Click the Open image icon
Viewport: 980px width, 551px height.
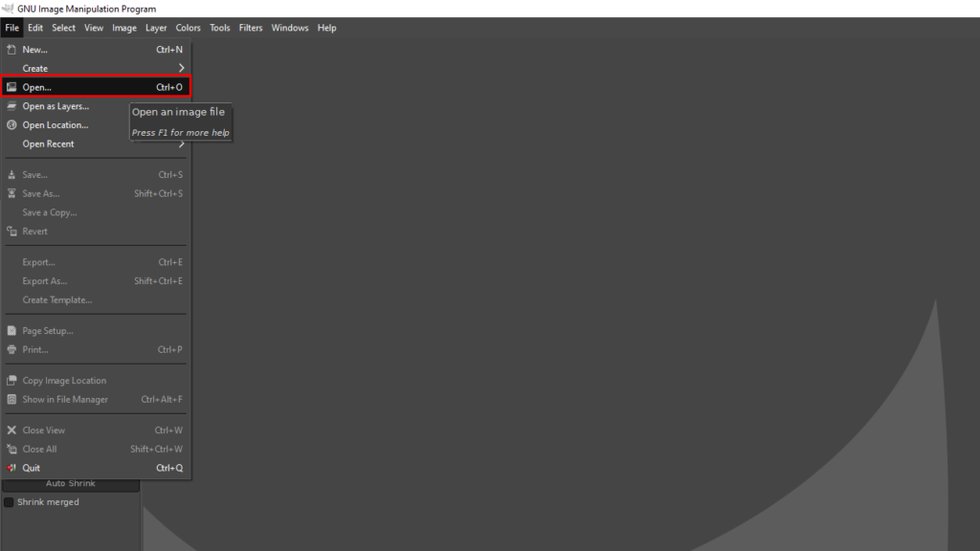tap(11, 87)
